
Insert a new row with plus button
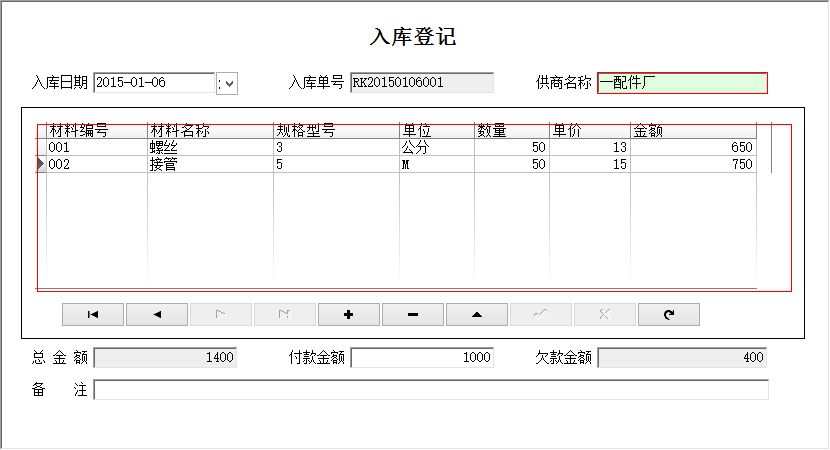[348, 314]
